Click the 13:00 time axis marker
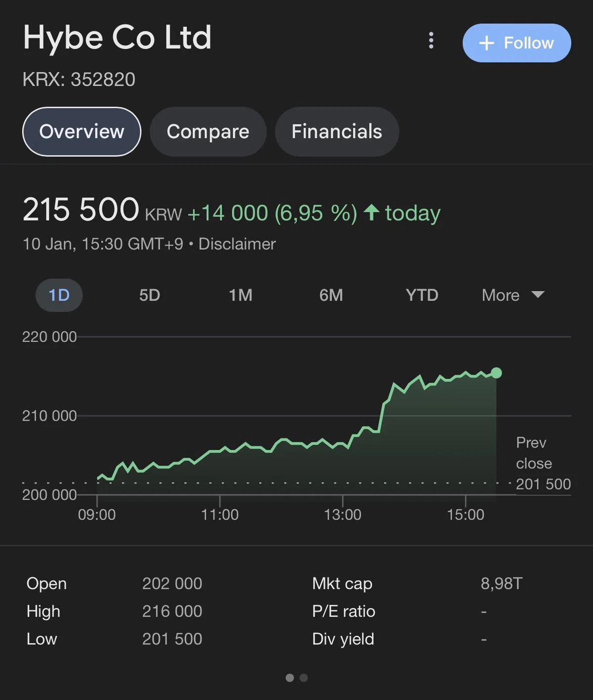 (342, 515)
